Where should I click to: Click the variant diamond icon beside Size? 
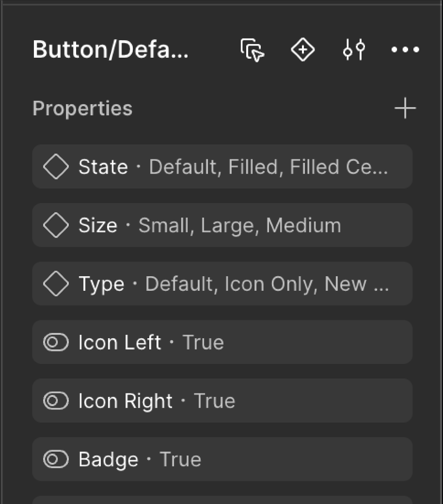[x=55, y=225]
